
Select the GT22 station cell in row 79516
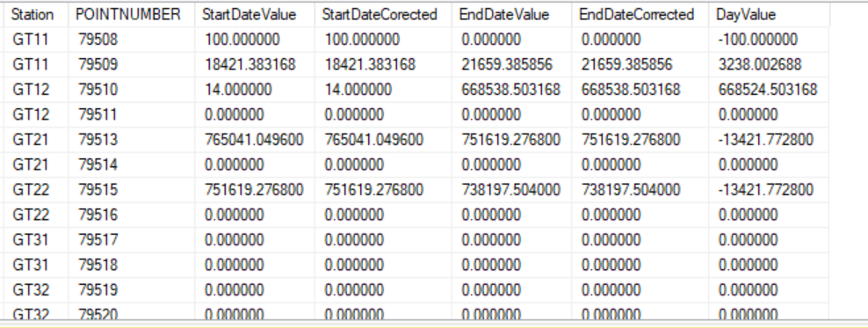[36, 215]
